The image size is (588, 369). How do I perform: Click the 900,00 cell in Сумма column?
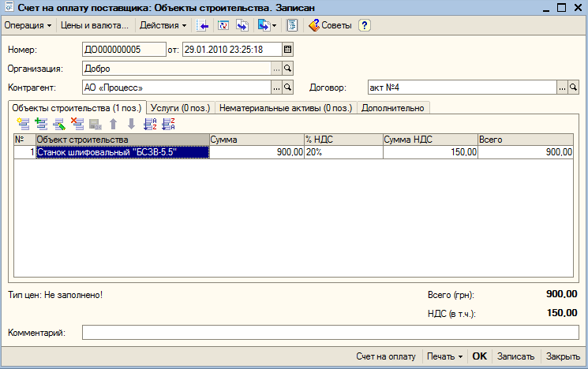[257, 152]
